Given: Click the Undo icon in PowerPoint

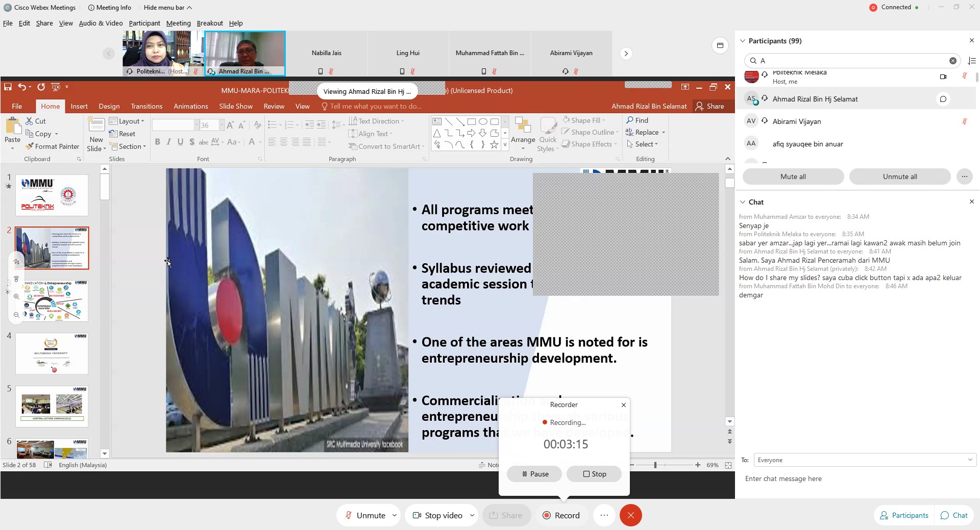Looking at the screenshot, I should pyautogui.click(x=21, y=87).
